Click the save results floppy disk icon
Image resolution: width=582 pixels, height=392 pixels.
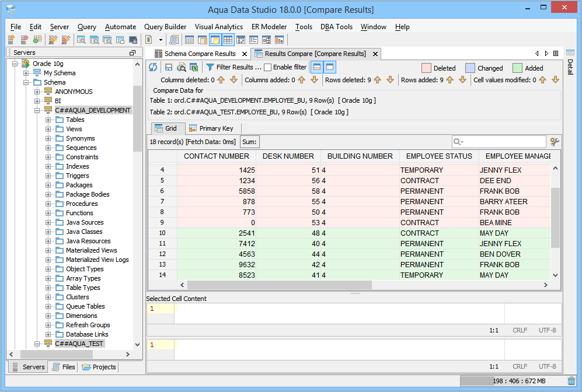(x=169, y=67)
